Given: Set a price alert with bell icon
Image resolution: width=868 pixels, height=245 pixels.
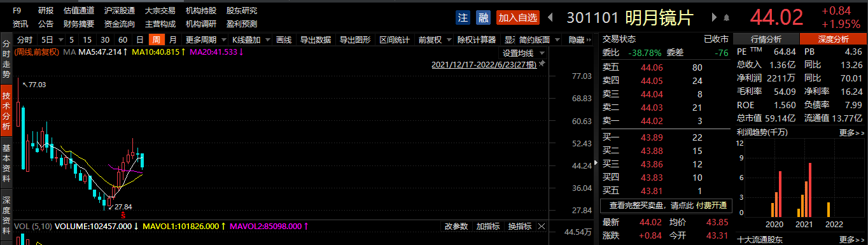Looking at the screenshot, I should click(x=725, y=18).
